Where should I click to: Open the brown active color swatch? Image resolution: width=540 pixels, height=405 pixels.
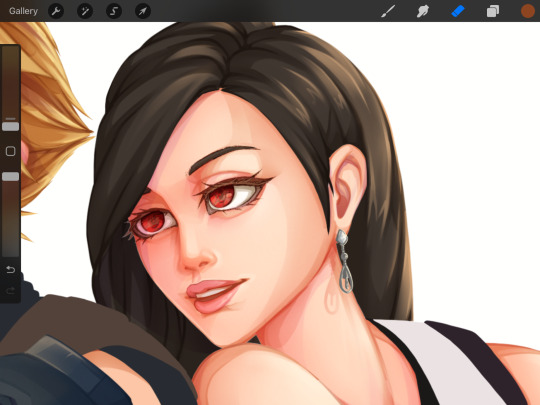click(528, 11)
